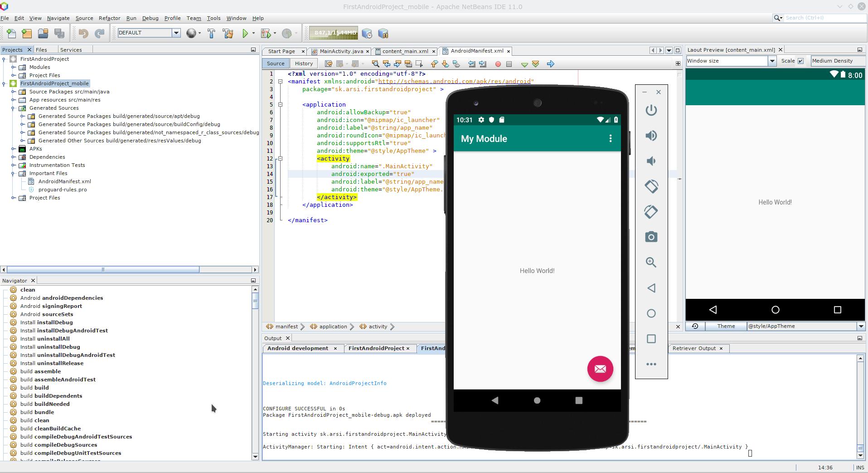Open the @style/AppTheme theme dropdown
The image size is (868, 473).
tap(861, 326)
